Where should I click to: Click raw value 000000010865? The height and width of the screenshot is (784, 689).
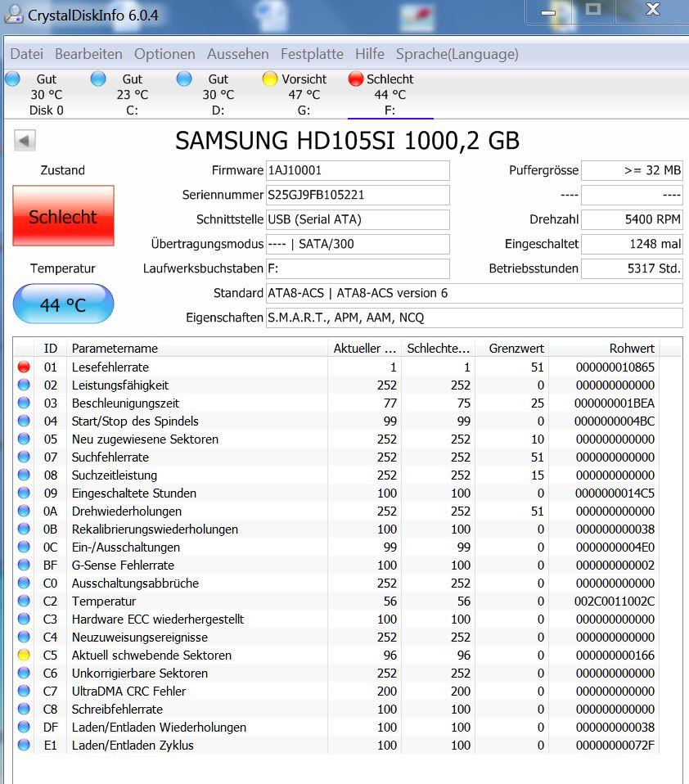click(x=615, y=367)
